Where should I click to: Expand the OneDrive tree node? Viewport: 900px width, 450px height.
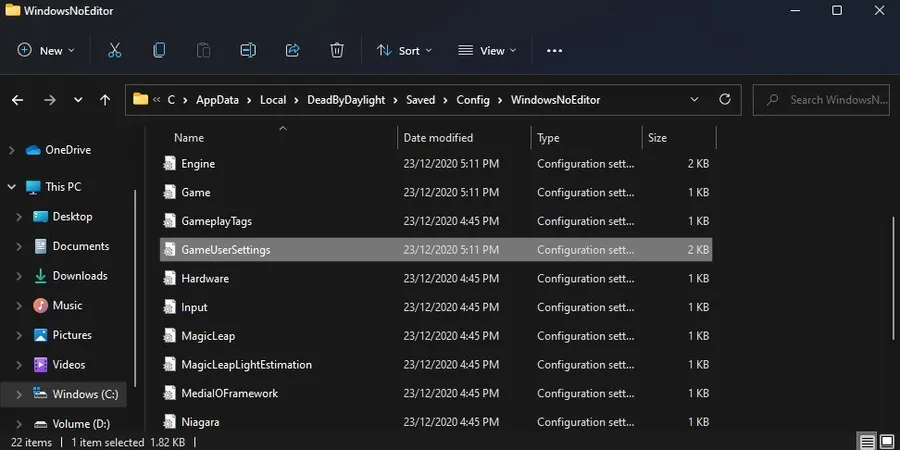tap(11, 150)
